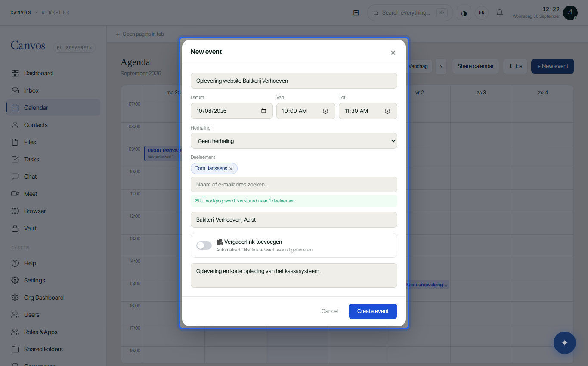The width and height of the screenshot is (588, 366).
Task: Toggle dark/light theme icon
Action: tap(464, 13)
